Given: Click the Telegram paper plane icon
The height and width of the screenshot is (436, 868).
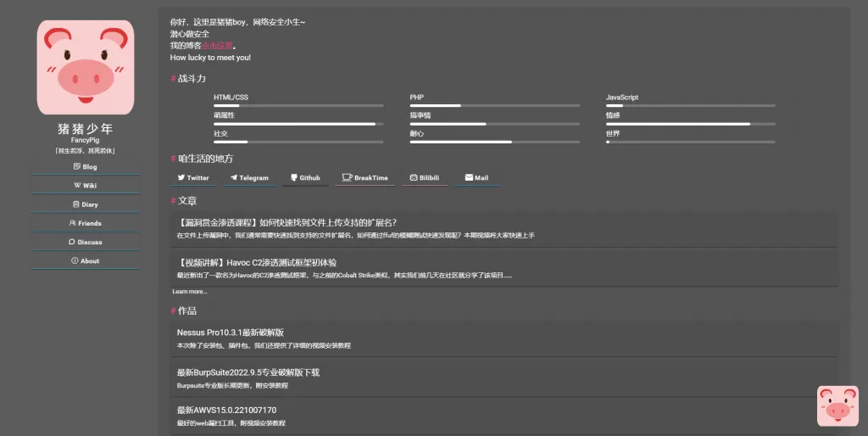Looking at the screenshot, I should (234, 178).
